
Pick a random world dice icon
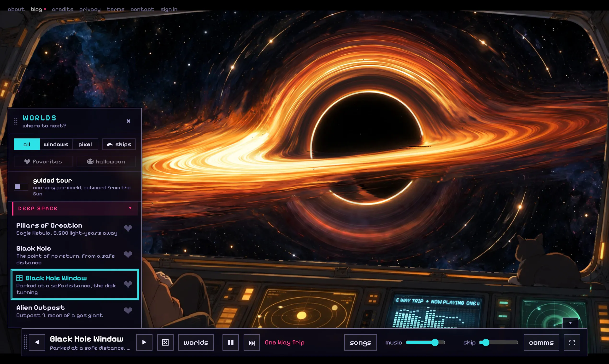click(165, 342)
